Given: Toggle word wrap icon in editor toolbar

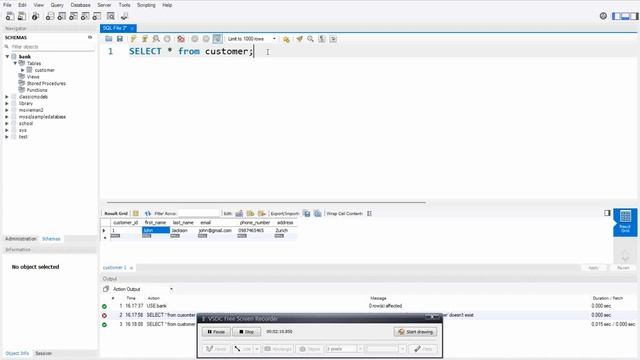Looking at the screenshot, I should click(x=333, y=39).
